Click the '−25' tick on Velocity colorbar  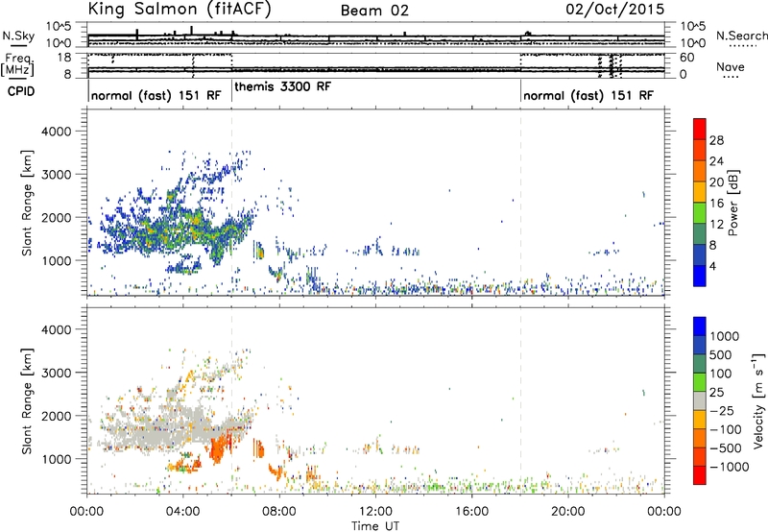click(722, 410)
